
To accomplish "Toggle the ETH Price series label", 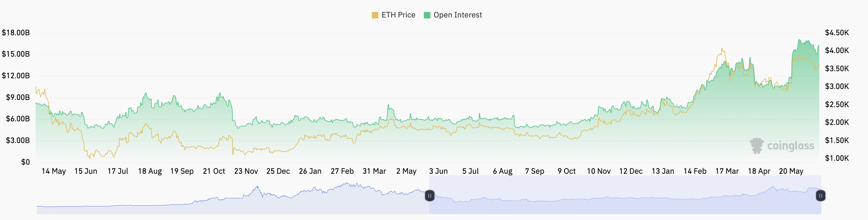I will coord(398,15).
